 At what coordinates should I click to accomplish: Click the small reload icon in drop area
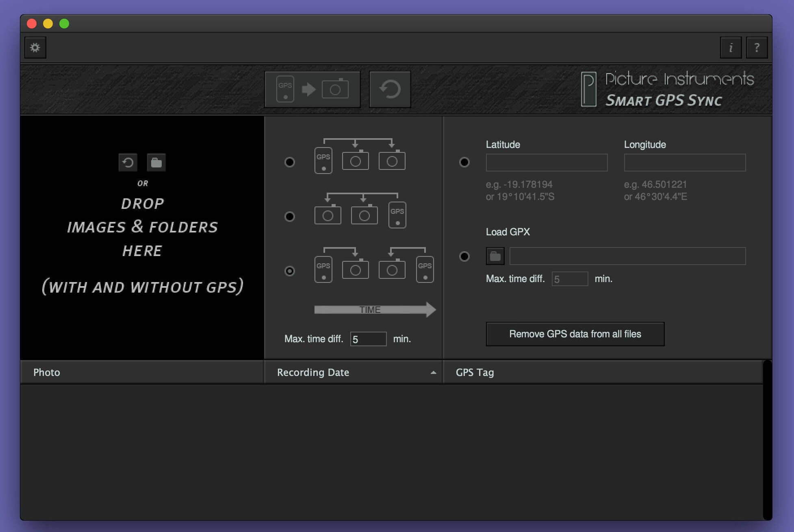[x=128, y=163]
